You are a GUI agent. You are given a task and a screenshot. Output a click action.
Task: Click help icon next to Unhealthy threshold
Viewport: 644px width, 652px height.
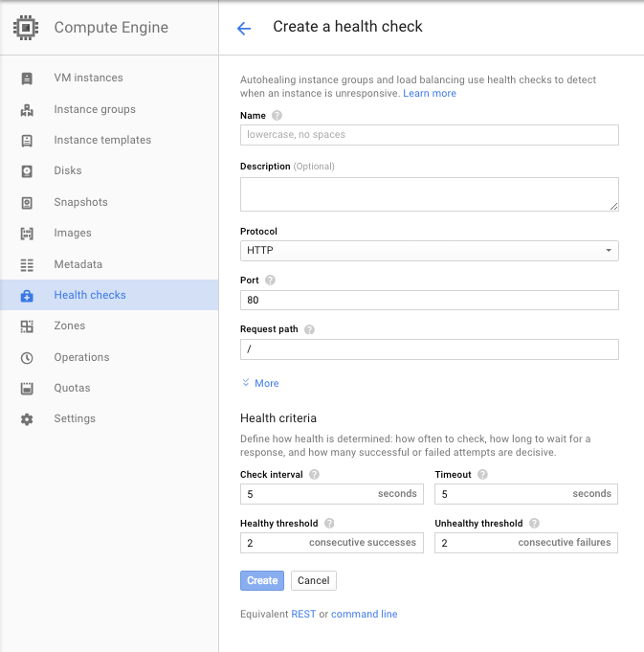pos(534,524)
